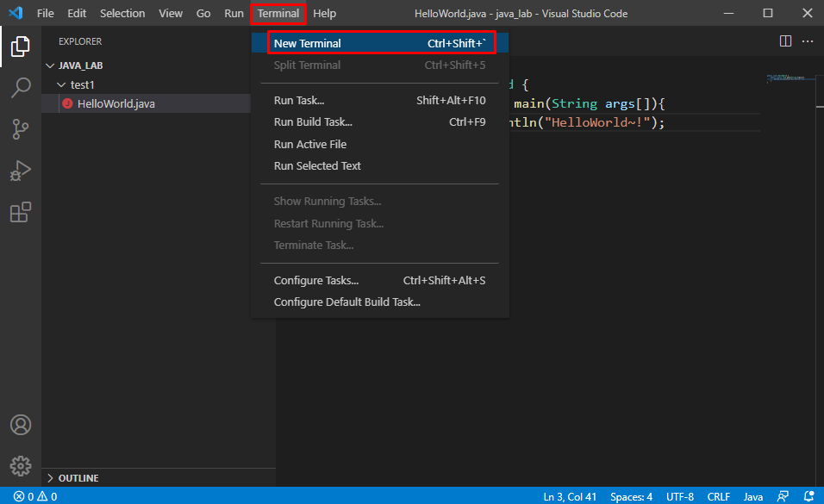Choose New Terminal from the menu
824x504 pixels.
[380, 43]
